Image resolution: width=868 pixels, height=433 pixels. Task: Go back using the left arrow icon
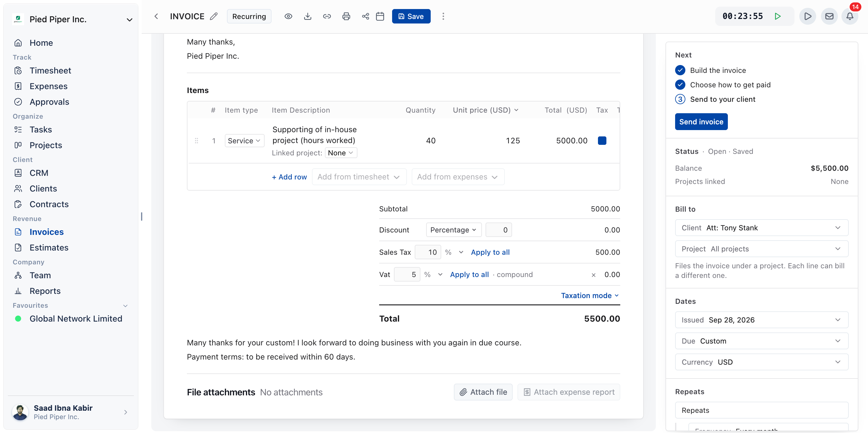156,16
